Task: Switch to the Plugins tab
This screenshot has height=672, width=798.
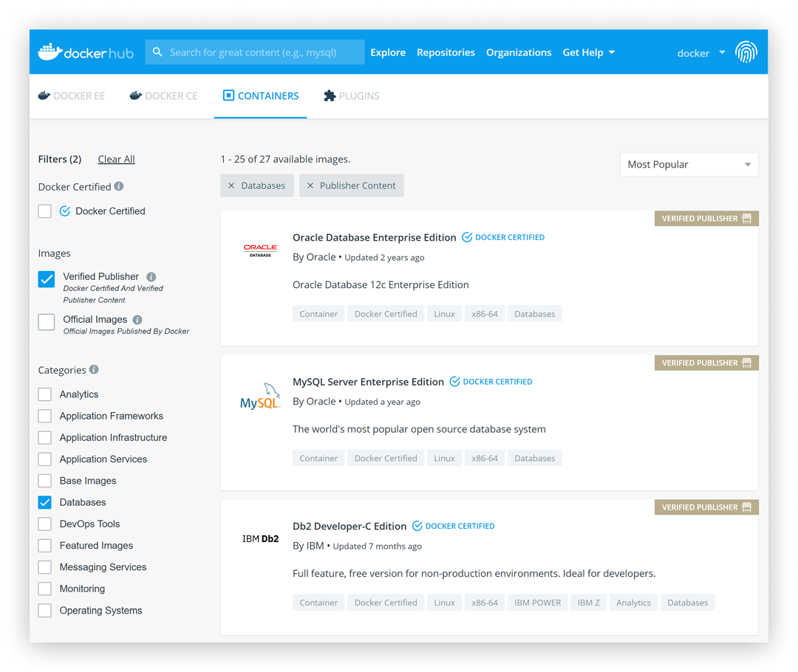Action: [x=352, y=96]
